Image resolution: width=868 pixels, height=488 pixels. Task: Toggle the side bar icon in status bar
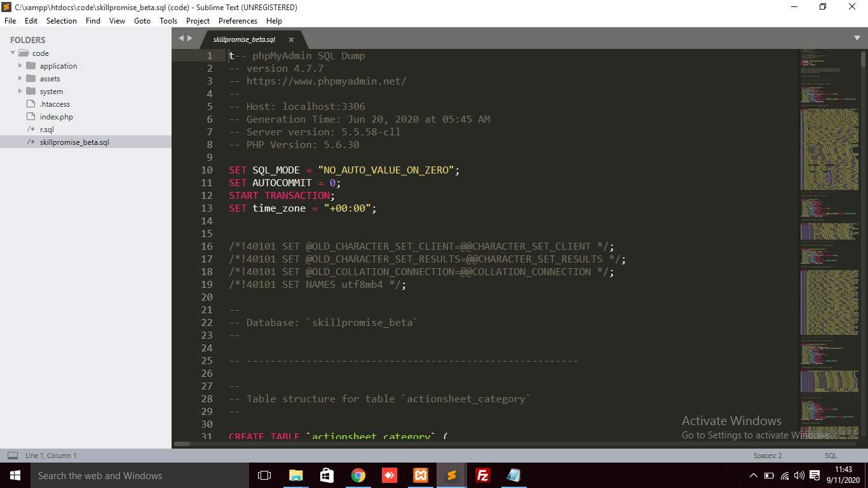pyautogui.click(x=13, y=456)
